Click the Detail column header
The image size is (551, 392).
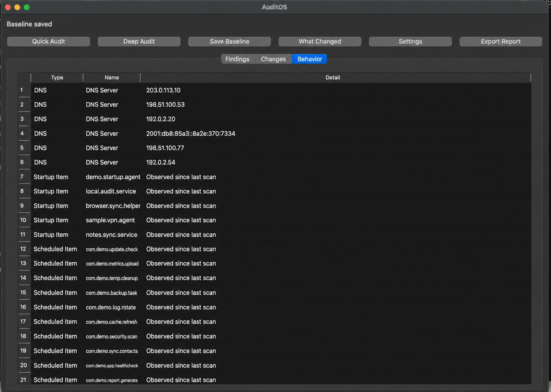coord(332,77)
